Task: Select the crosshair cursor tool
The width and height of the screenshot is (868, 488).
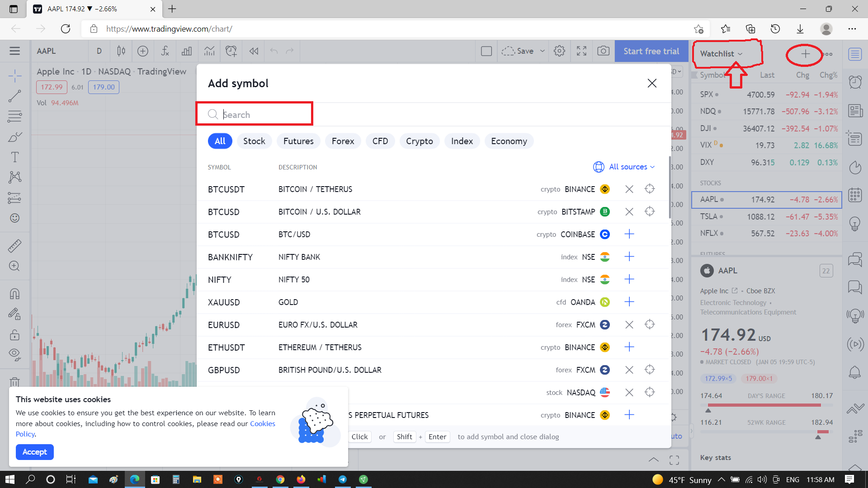Action: point(14,76)
